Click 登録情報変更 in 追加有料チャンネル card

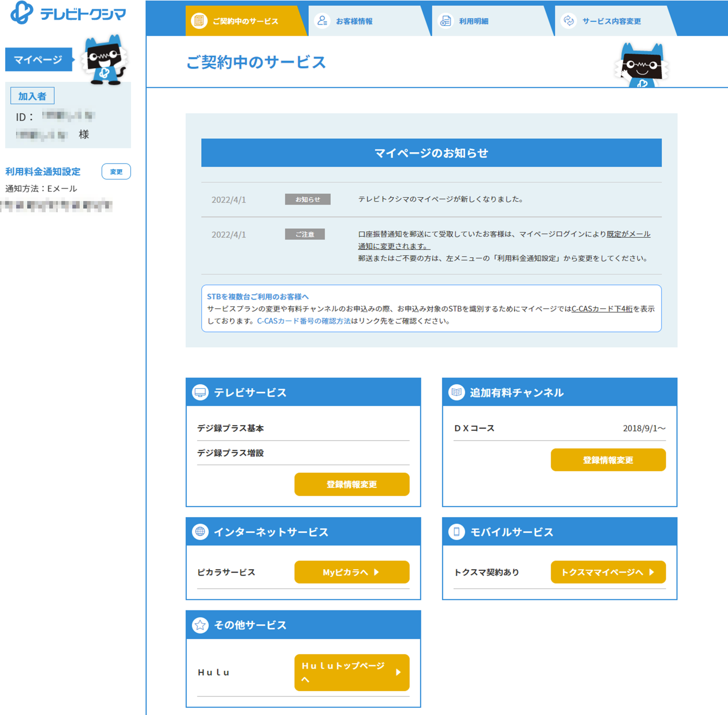(608, 460)
